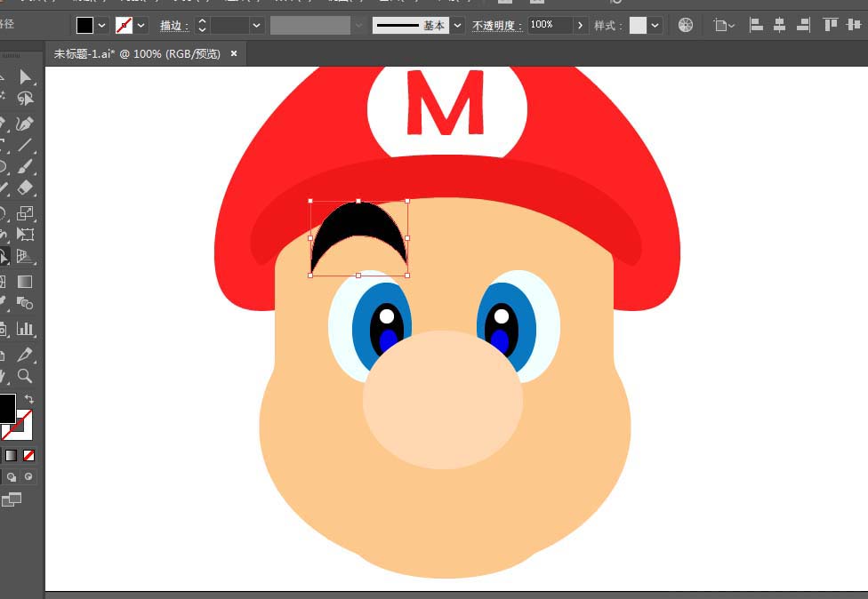The height and width of the screenshot is (599, 868).
Task: Click vertical align top icon
Action: pyautogui.click(x=831, y=25)
